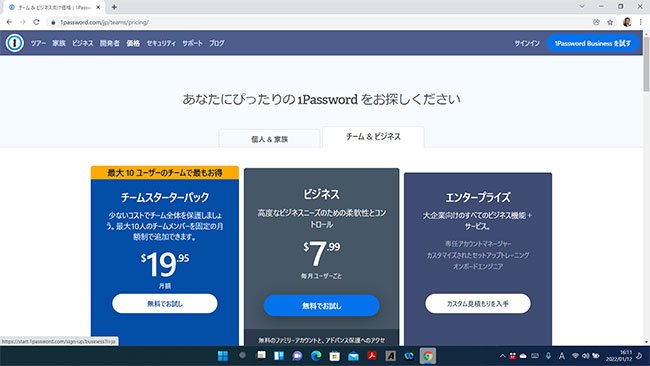Open Widgets from the taskbar
650x366 pixels.
(279, 356)
